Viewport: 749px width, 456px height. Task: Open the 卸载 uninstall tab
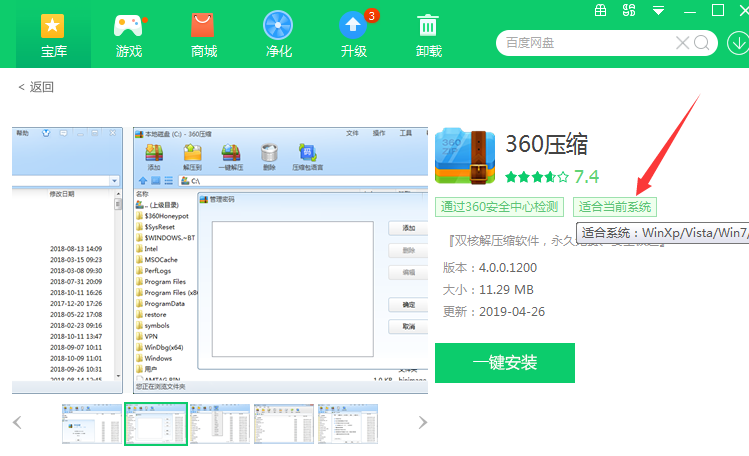428,36
